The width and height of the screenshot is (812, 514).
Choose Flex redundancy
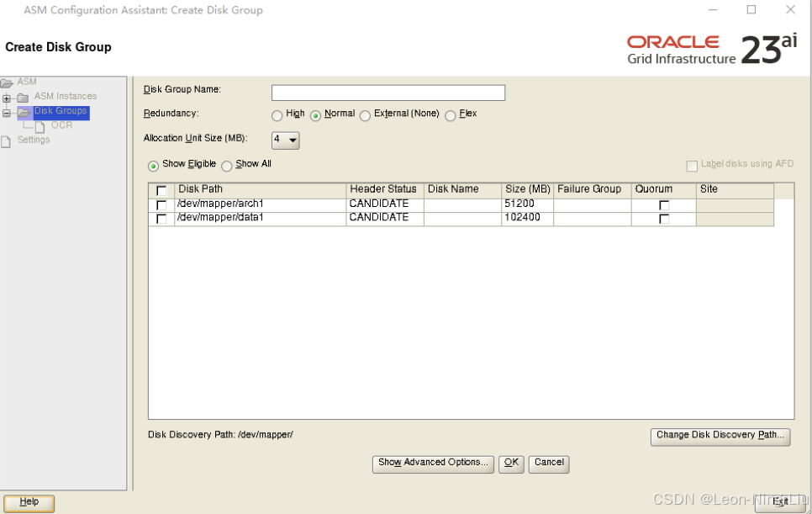[450, 115]
